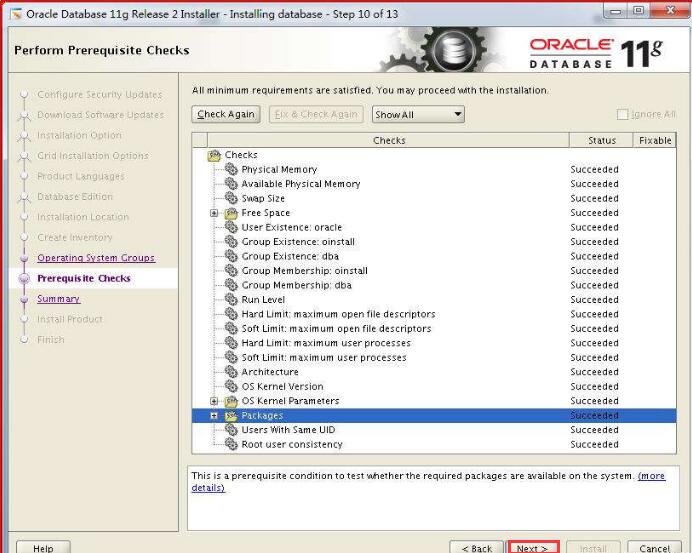Viewport: 692px width, 553px height.
Task: Open the Show All filter dropdown
Action: [x=418, y=115]
